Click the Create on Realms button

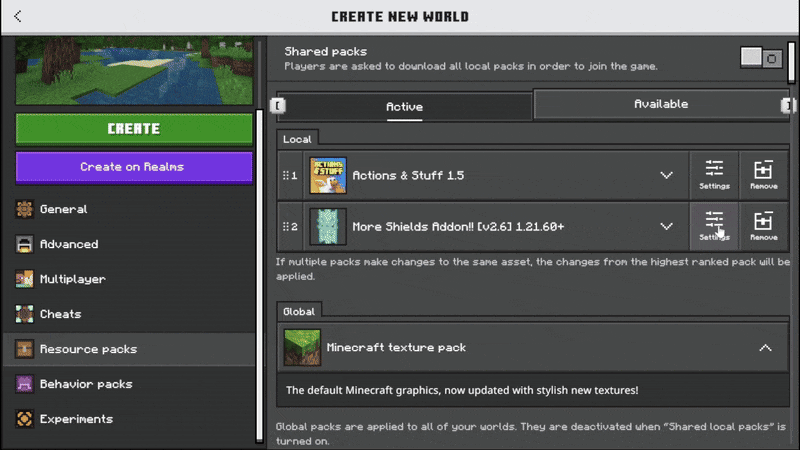coord(134,167)
